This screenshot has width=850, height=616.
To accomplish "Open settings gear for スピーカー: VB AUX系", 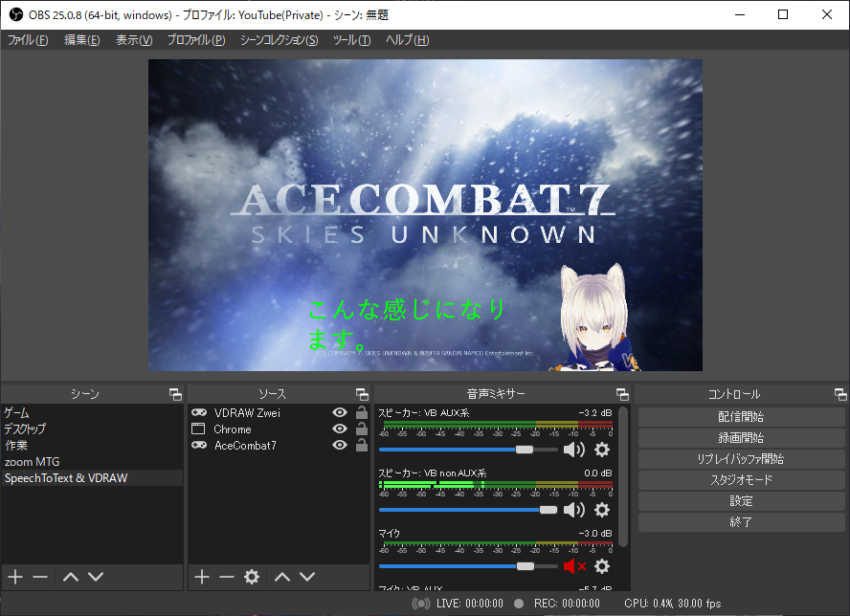I will click(x=602, y=450).
